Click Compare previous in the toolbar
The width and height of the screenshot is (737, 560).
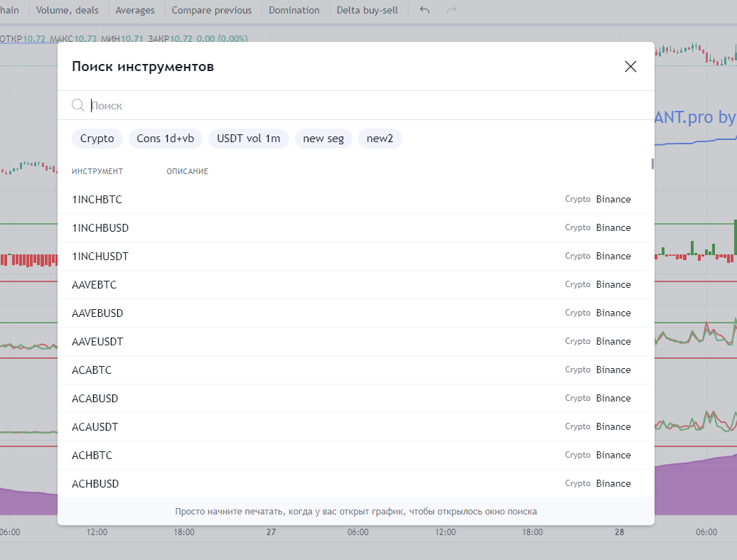[x=212, y=11]
